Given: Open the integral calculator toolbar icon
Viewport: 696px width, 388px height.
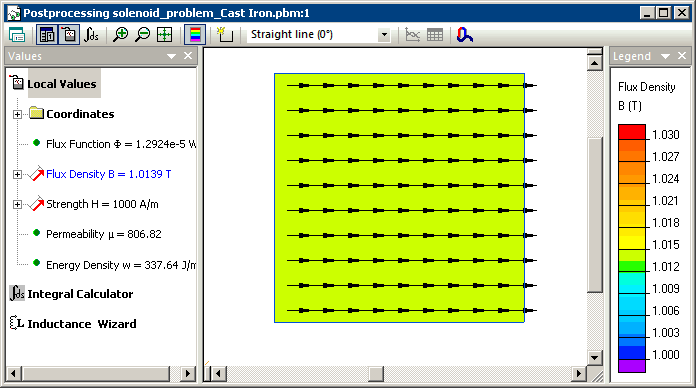Looking at the screenshot, I should pyautogui.click(x=91, y=35).
